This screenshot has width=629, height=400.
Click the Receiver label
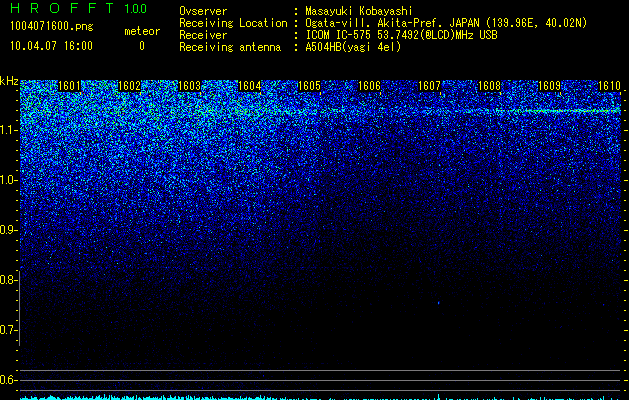pos(203,35)
